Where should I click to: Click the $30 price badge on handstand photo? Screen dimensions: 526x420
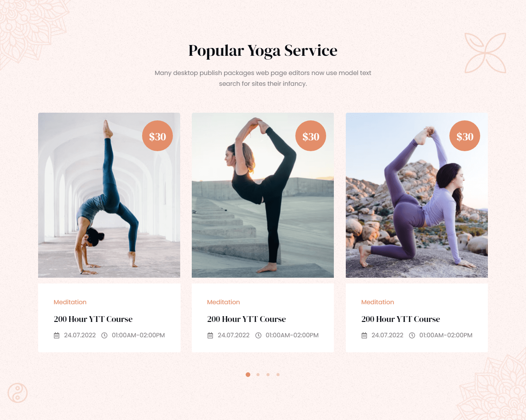[157, 136]
